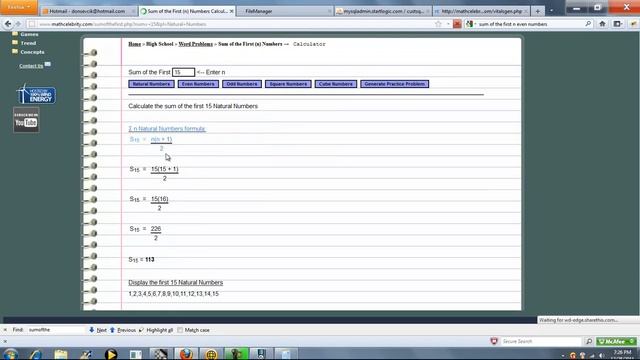This screenshot has height=360, width=640.
Task: Click the McAfee Secure Search field
Action: [540, 341]
